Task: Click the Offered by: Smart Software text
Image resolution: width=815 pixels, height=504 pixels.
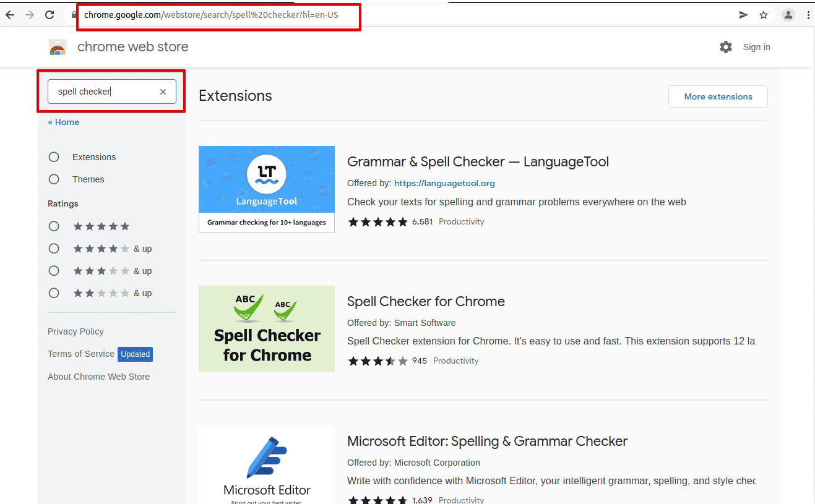Action: [x=401, y=323]
